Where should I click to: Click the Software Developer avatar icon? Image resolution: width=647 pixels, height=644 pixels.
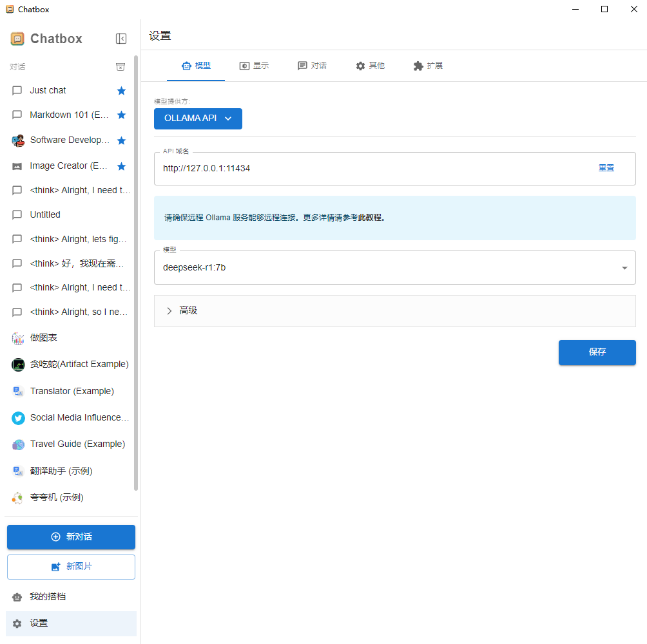[x=18, y=140]
